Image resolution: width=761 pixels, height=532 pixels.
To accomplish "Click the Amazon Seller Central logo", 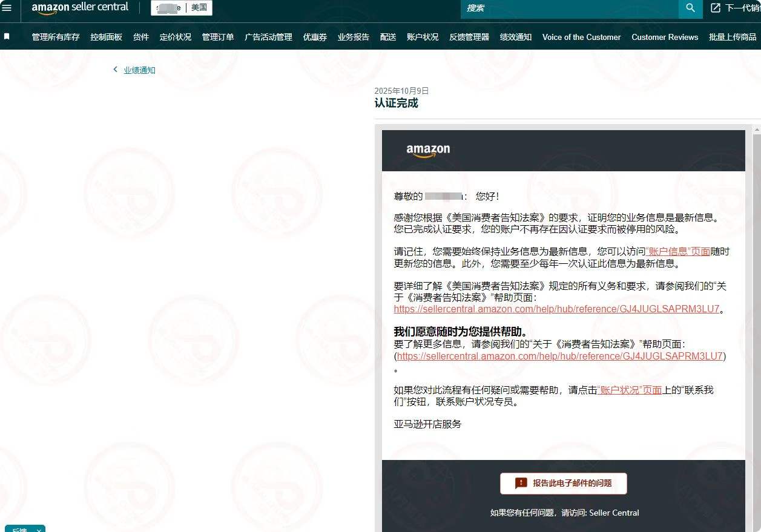I will click(80, 8).
